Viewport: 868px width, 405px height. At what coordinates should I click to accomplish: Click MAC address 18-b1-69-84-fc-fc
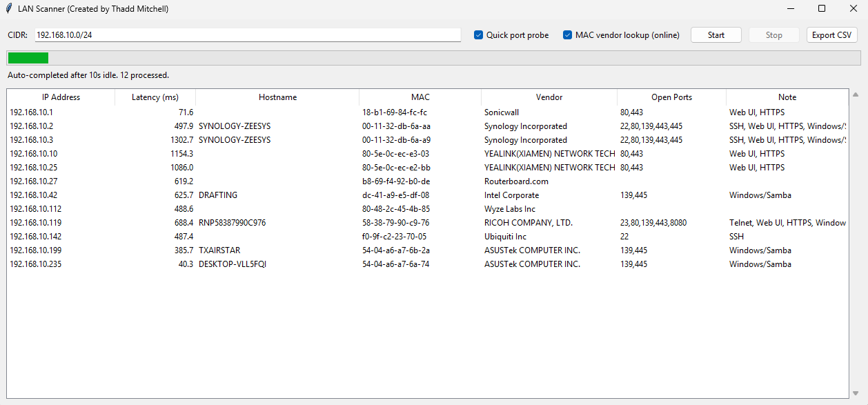click(395, 112)
